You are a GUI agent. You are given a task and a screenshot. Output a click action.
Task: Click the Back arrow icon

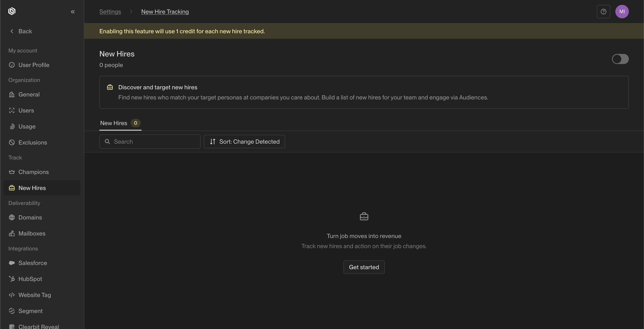12,31
